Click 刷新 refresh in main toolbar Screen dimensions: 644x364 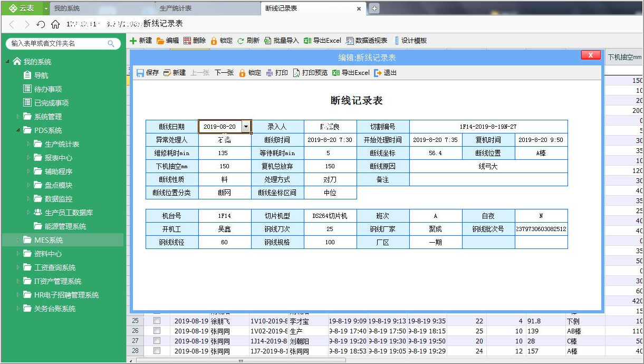coord(248,41)
